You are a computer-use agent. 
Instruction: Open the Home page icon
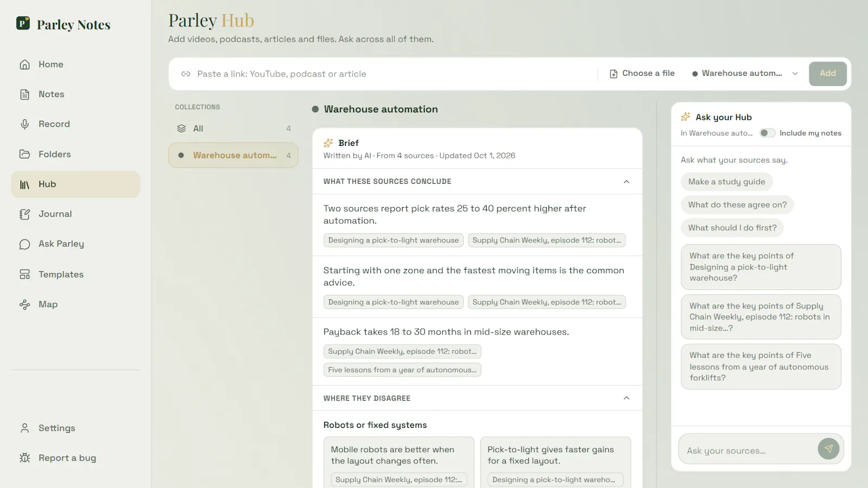pyautogui.click(x=24, y=65)
